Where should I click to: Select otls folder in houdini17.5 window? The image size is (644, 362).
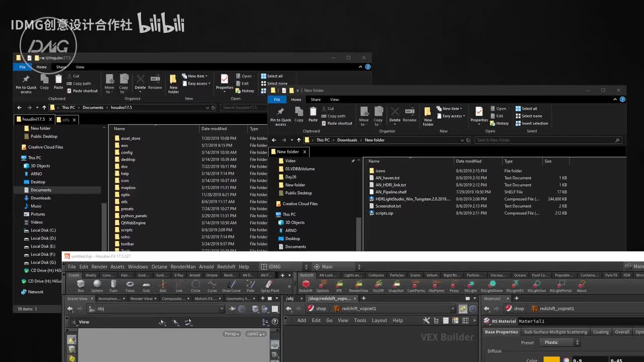(x=124, y=202)
